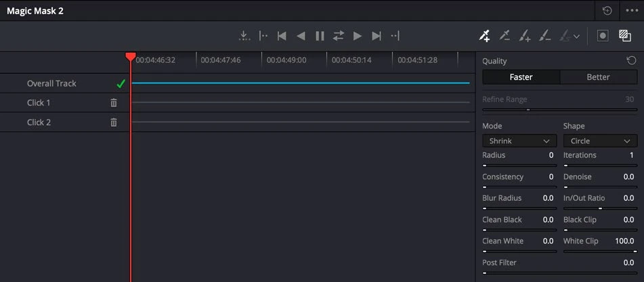Adjust the Post Filter slider

[560, 273]
